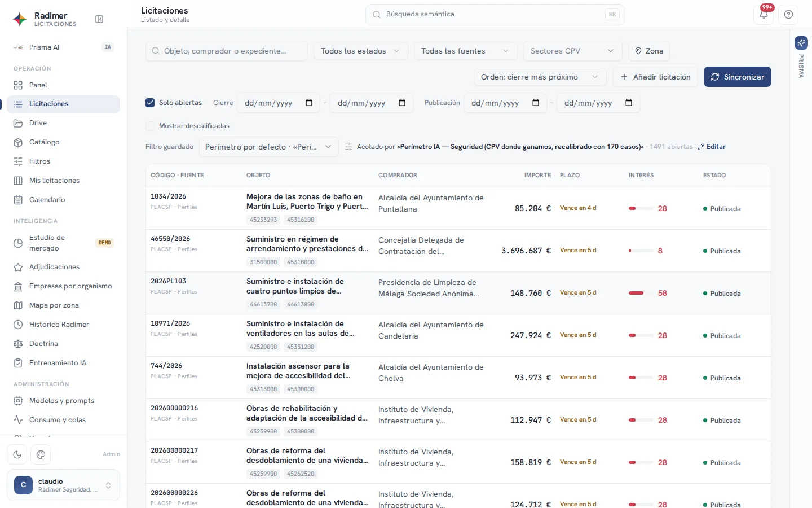
Task: Open Prisma sparkle panel icon
Action: [801, 43]
